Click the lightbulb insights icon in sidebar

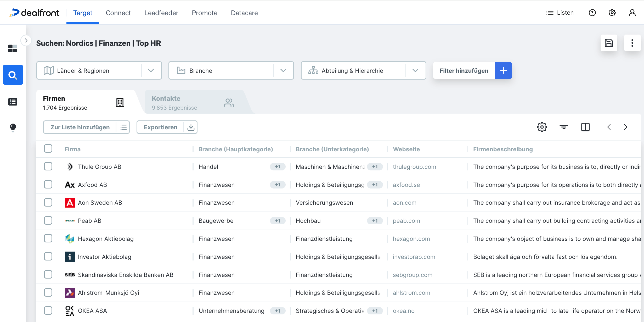point(13,127)
